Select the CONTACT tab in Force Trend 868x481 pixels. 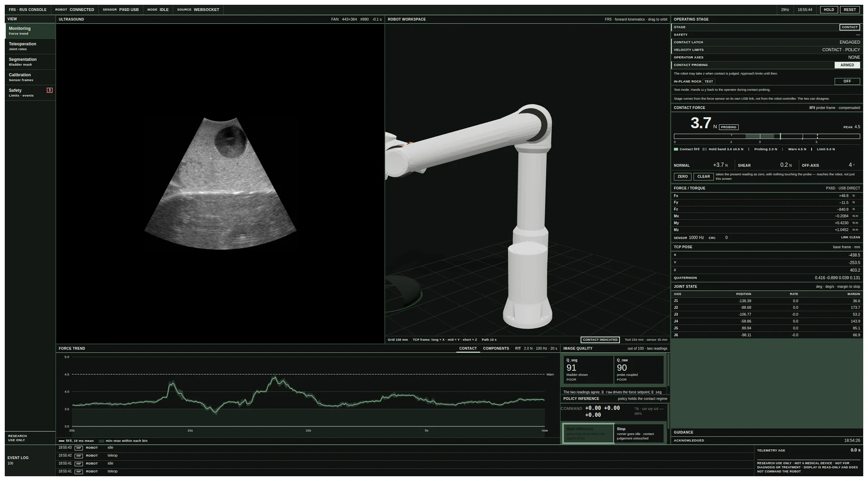click(468, 348)
